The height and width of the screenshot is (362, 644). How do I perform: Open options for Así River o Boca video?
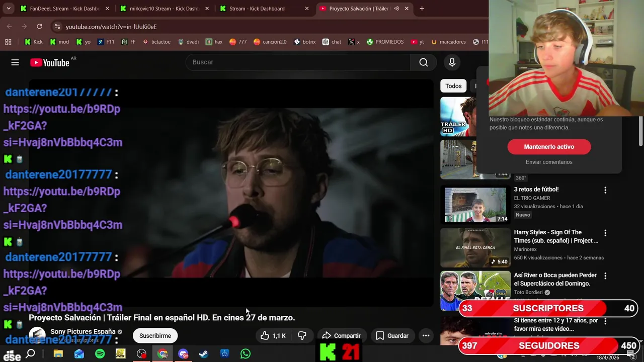(x=605, y=276)
